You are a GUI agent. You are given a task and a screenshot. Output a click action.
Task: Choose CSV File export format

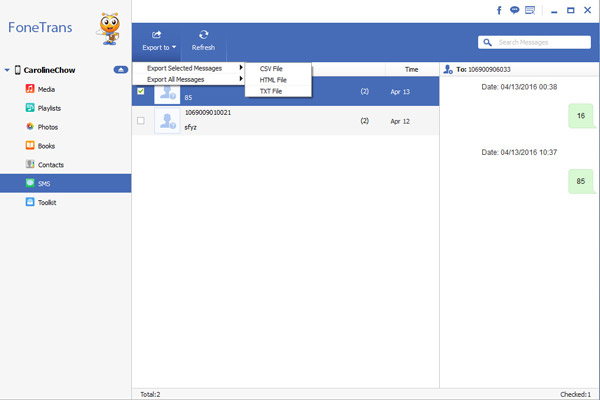[x=271, y=68]
